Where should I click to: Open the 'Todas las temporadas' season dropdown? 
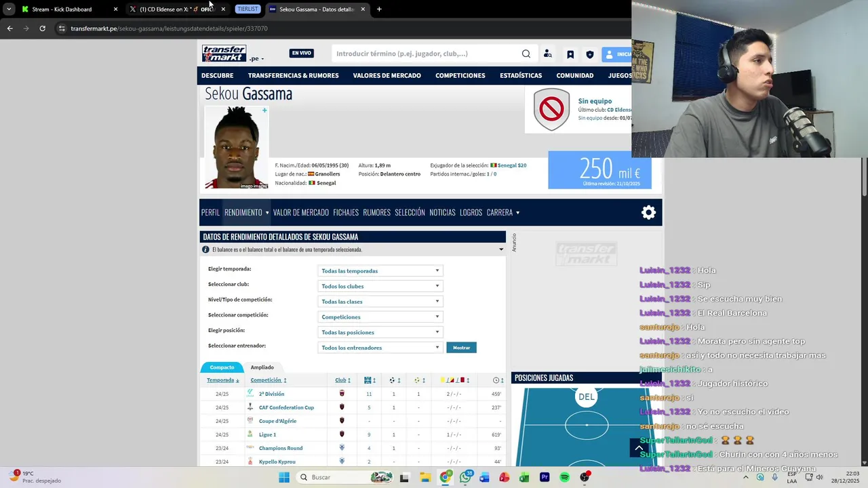pos(380,270)
